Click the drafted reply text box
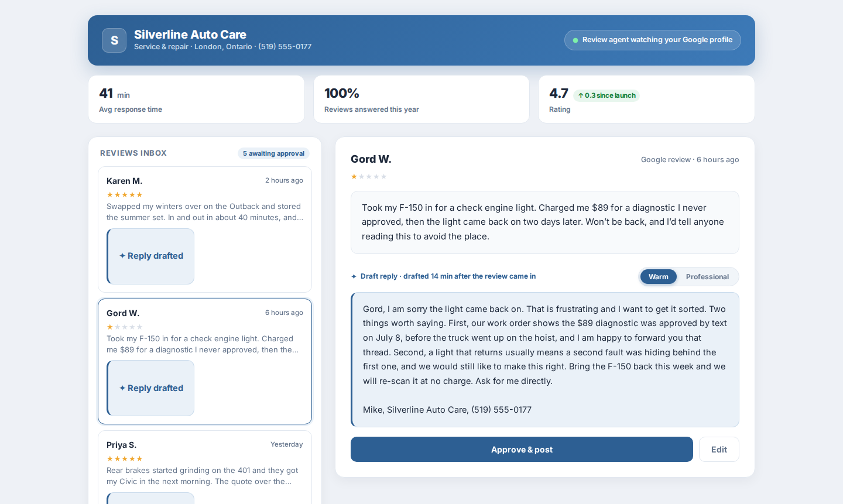Viewport: 843px width, 504px height. point(545,360)
